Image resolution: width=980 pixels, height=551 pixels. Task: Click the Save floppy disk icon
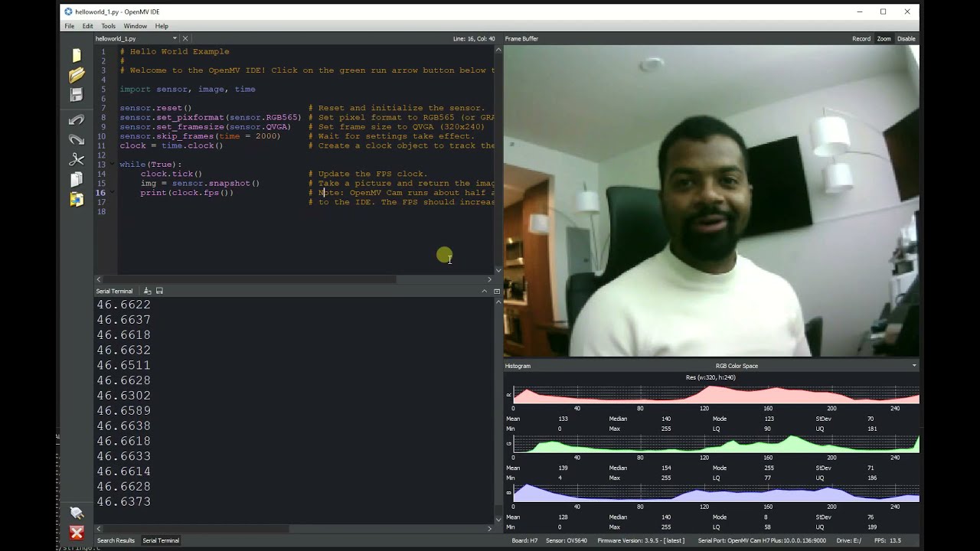(x=77, y=95)
